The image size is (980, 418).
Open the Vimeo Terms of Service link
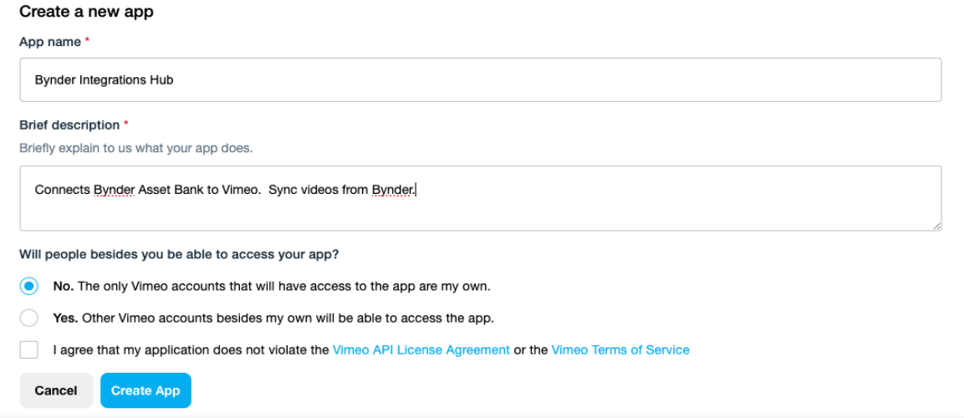pyautogui.click(x=620, y=350)
